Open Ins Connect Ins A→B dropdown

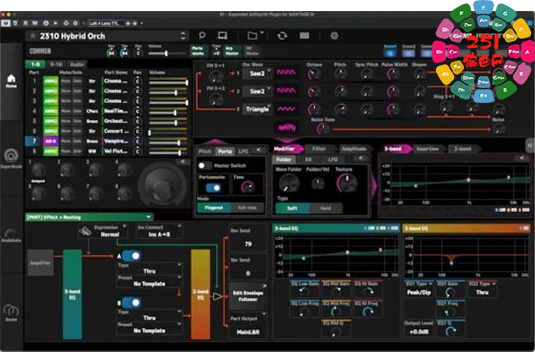pos(159,231)
